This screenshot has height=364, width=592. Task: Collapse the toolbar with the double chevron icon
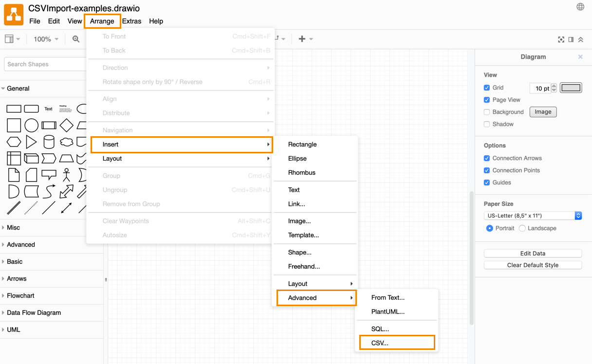(581, 39)
